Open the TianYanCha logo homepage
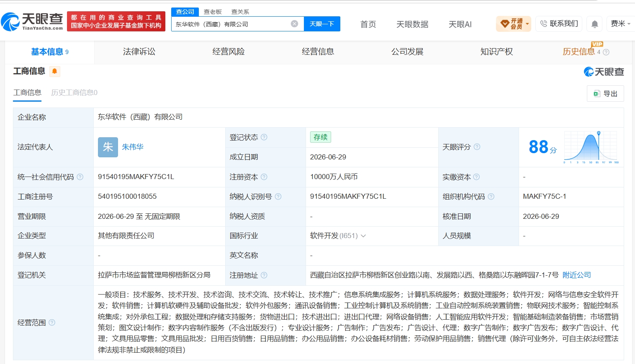635x364 pixels. (32, 21)
